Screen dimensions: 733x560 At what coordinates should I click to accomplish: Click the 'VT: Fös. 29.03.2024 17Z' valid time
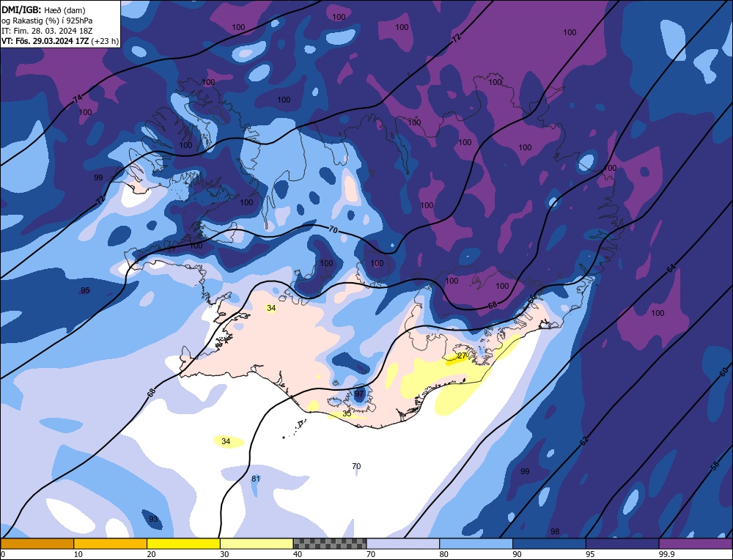click(x=45, y=40)
